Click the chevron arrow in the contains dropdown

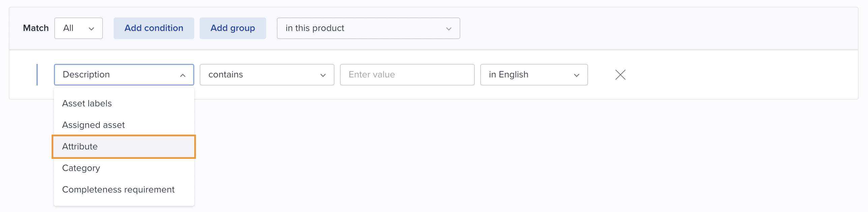[323, 75]
